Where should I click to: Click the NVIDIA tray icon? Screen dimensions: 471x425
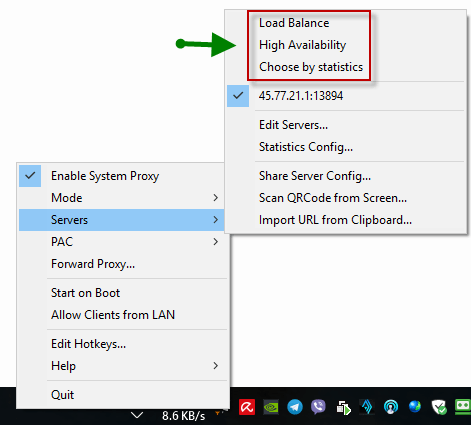point(271,407)
